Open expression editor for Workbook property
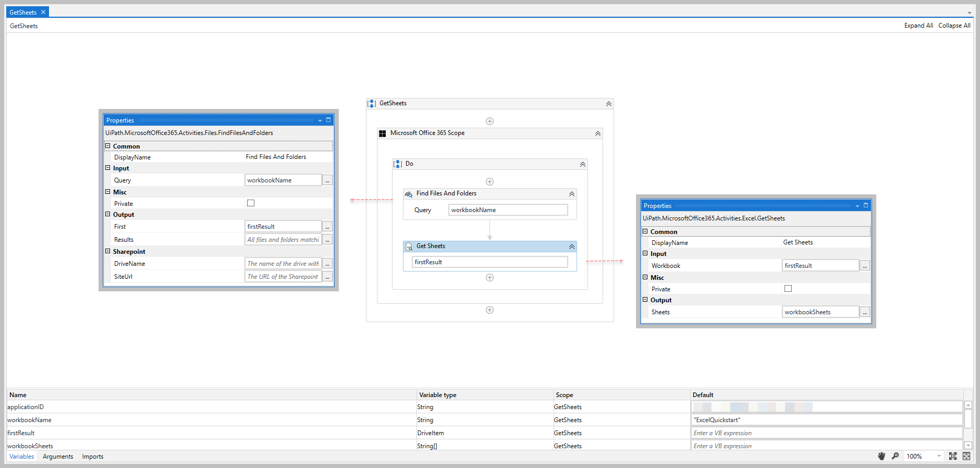This screenshot has height=468, width=980. coord(865,266)
